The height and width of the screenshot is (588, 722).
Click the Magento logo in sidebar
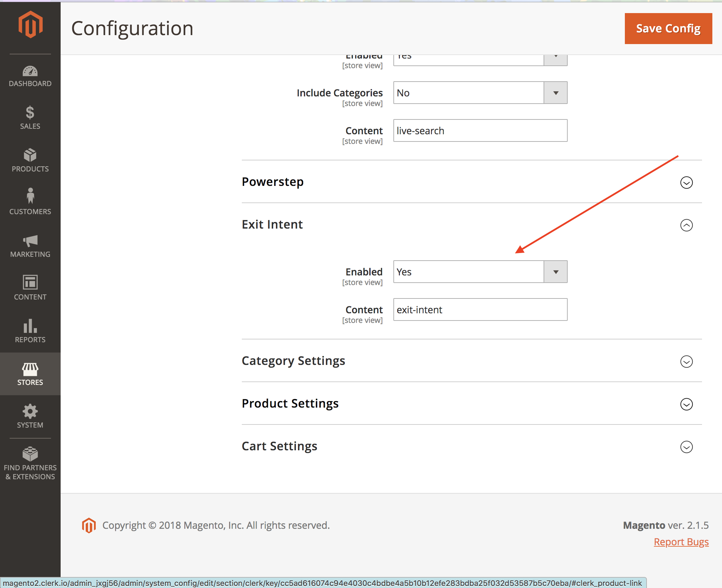[30, 25]
